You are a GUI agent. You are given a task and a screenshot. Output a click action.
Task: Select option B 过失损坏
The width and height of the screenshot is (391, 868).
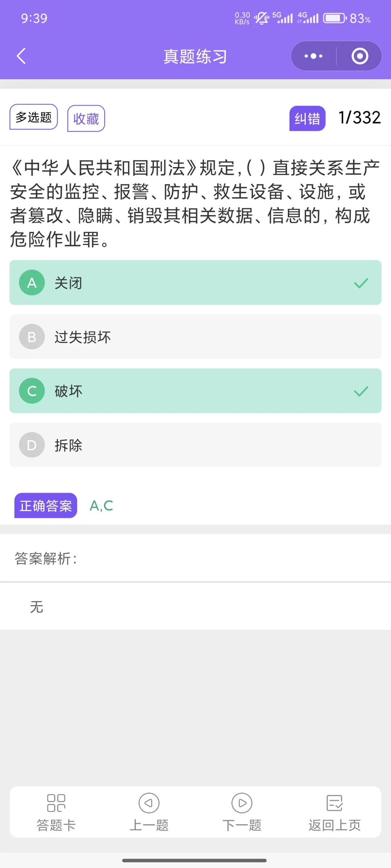[195, 337]
